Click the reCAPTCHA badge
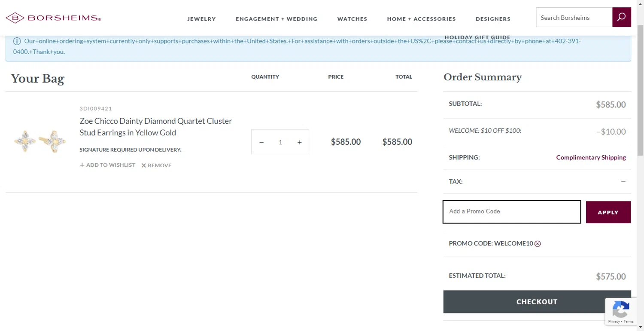Viewport: 644px width, 331px height. (x=621, y=311)
